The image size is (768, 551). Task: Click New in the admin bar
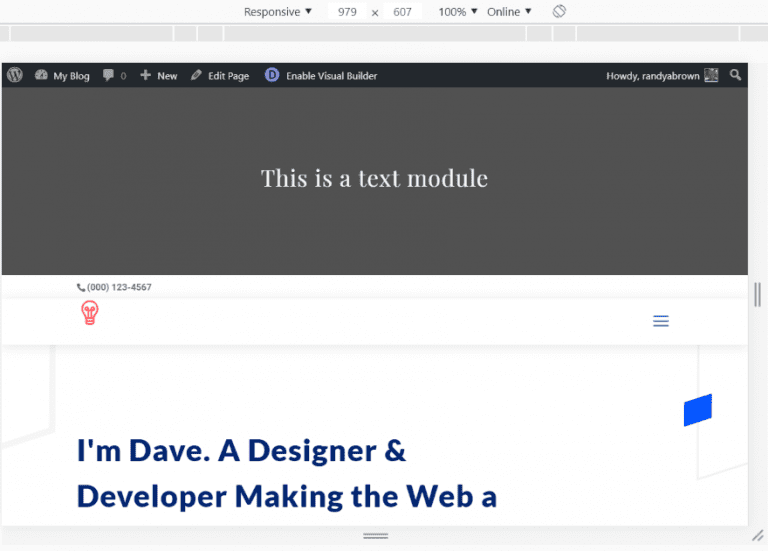click(159, 75)
